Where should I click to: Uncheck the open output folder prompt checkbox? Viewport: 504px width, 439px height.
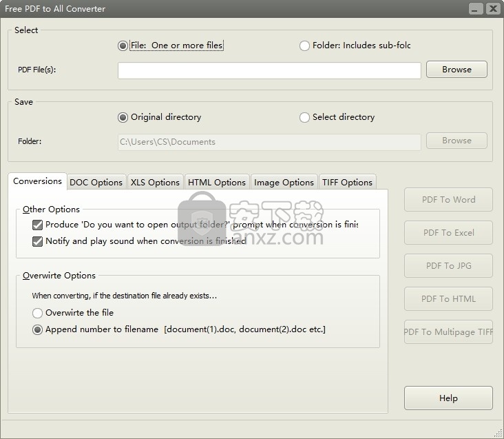37,225
